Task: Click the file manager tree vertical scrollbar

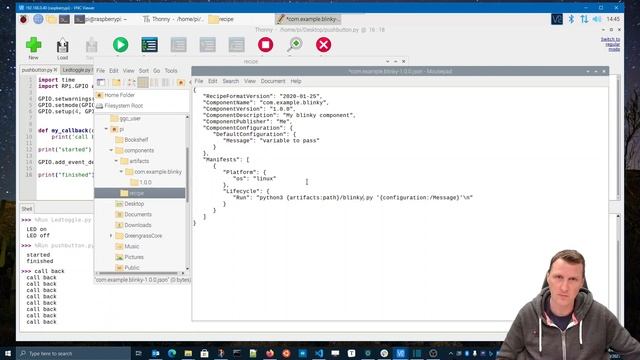Action: click(x=187, y=176)
